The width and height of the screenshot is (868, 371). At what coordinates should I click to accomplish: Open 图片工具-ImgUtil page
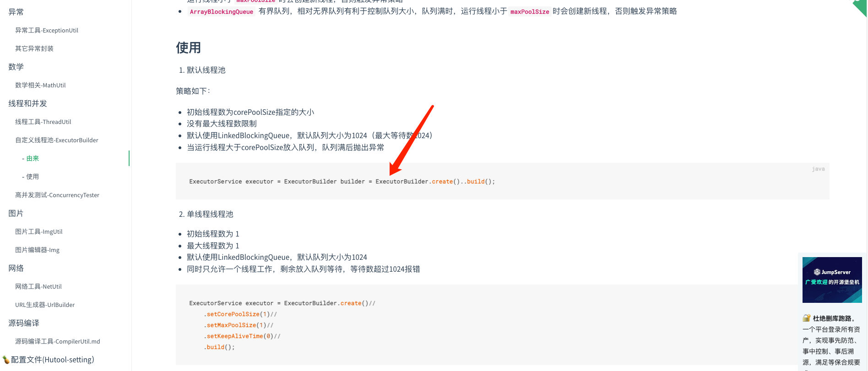pos(39,231)
